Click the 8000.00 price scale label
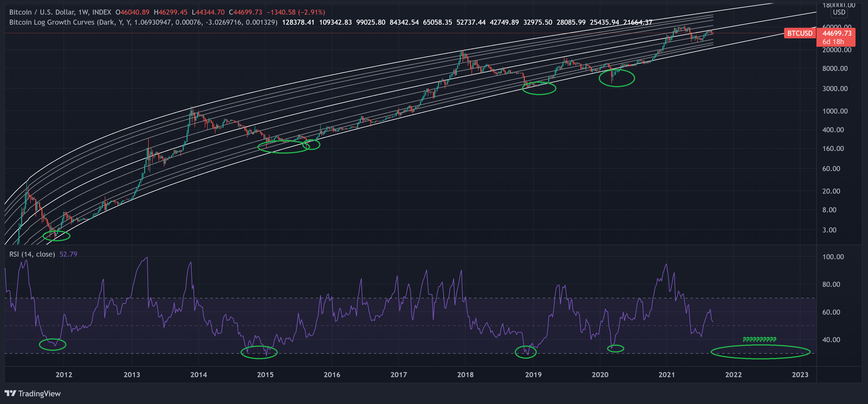868x404 pixels. [x=835, y=68]
